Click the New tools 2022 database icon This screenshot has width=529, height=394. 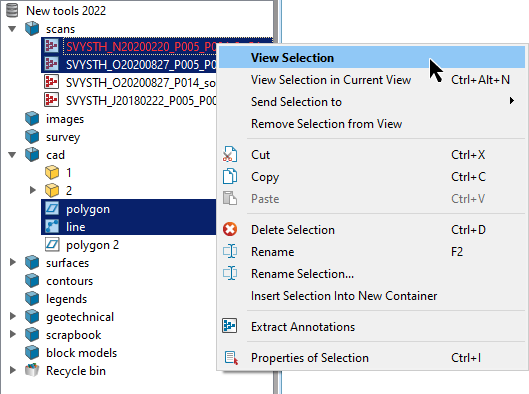(12, 10)
